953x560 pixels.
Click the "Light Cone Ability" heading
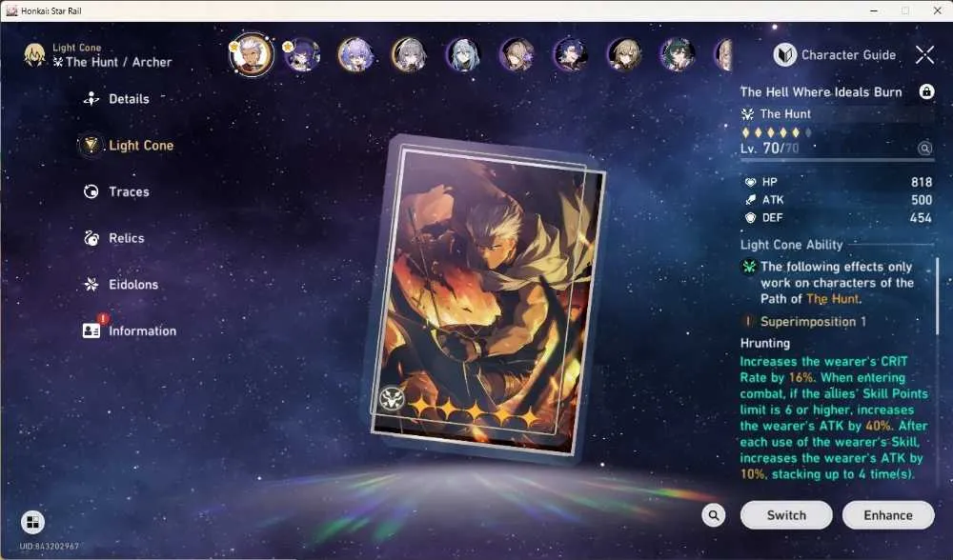point(791,245)
